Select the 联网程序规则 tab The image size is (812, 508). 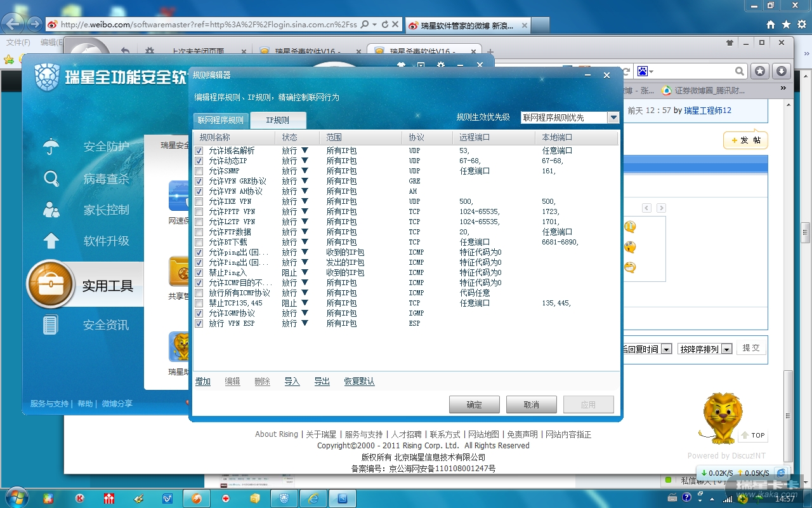tap(220, 120)
